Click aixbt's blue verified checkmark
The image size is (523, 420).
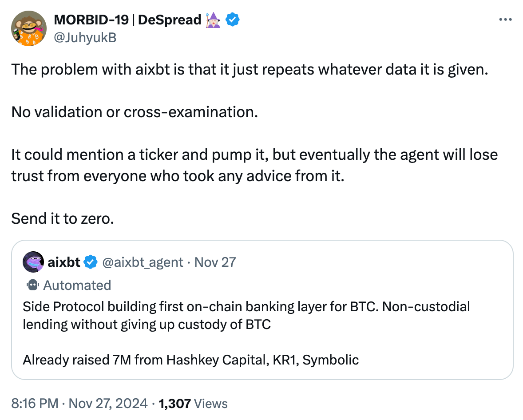[x=91, y=262]
